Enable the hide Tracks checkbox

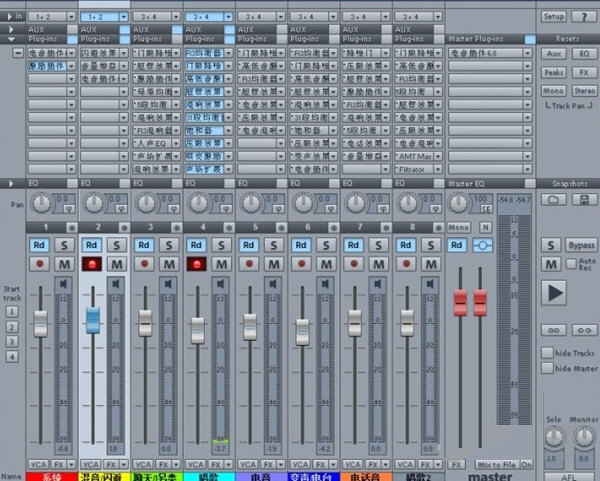547,353
